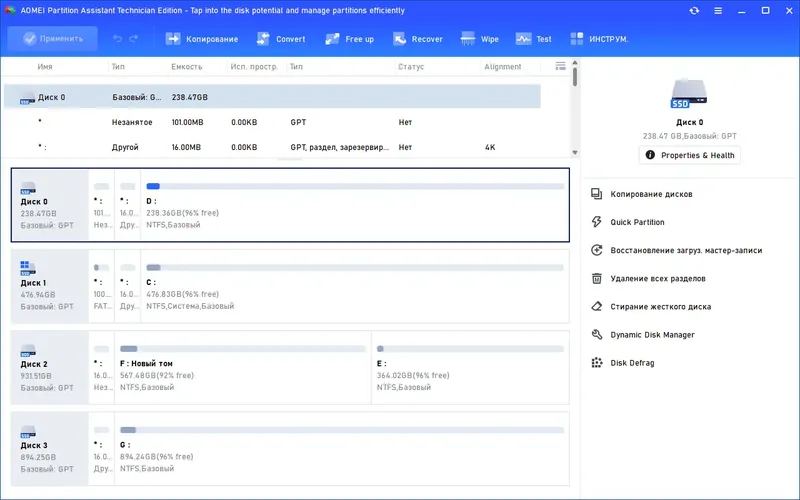The height and width of the screenshot is (500, 800).
Task: Sort by the Статус column header
Action: tap(411, 66)
